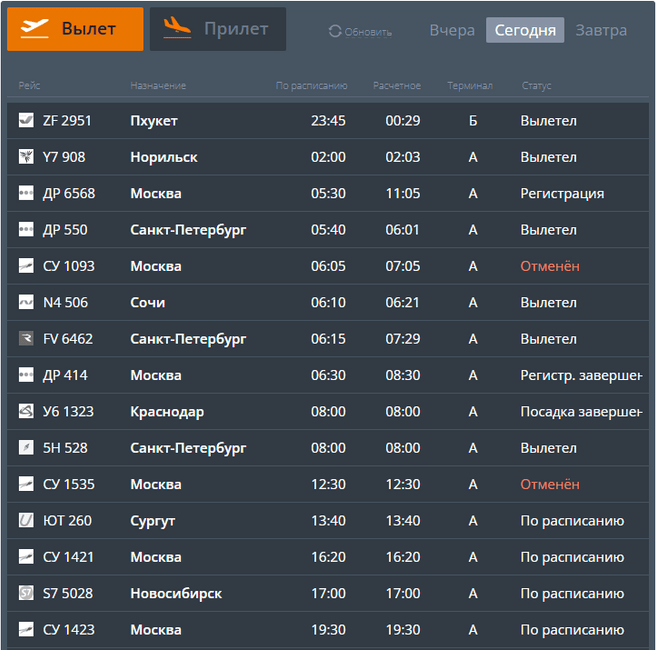This screenshot has width=656, height=650.
Task: Sort by the По расписанию column header
Action: pyautogui.click(x=311, y=86)
